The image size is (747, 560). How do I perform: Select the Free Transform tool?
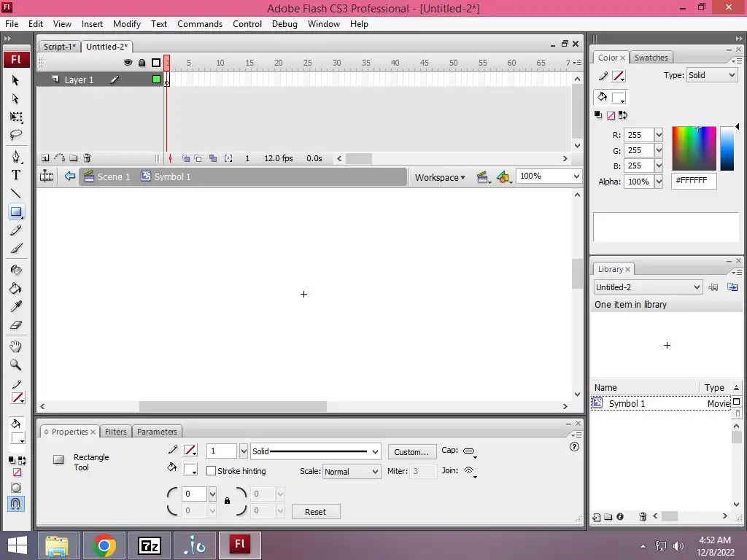pyautogui.click(x=16, y=117)
